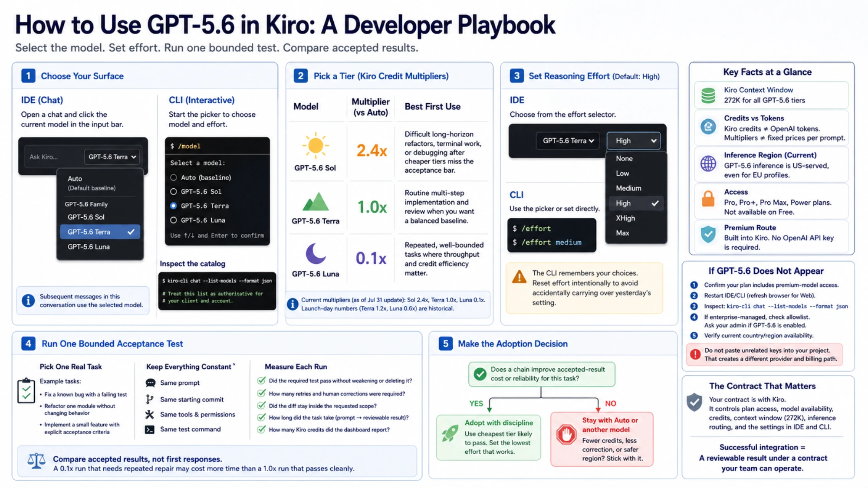This screenshot has width=868, height=488.
Task: Click the '272K for all GPT-5.6 tiers' text
Action: click(x=764, y=100)
